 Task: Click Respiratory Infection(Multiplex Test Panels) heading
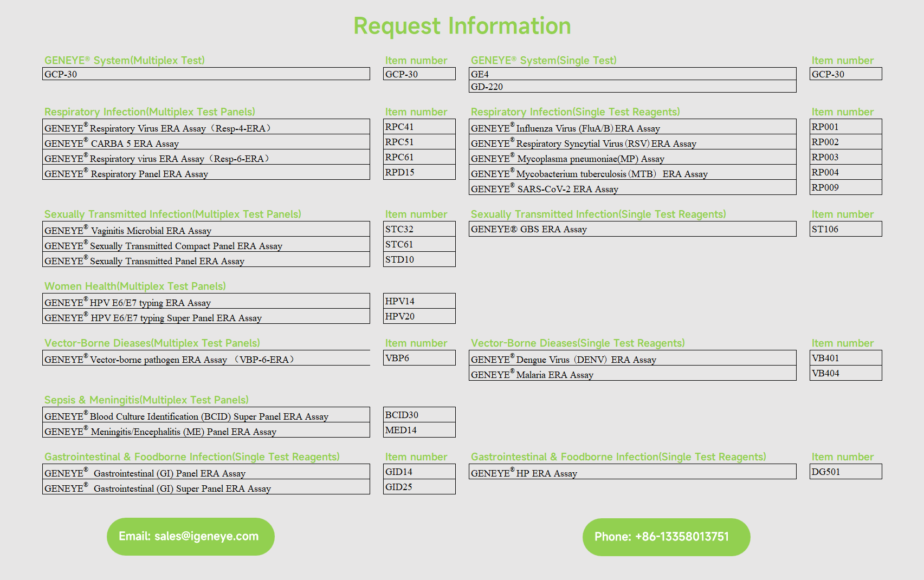point(150,112)
